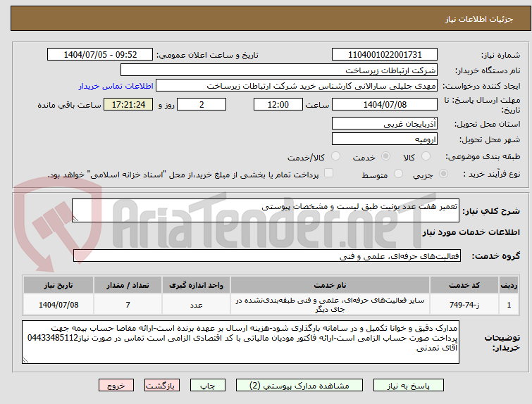Click the resize handle of description textarea
The image size is (532, 404).
[x=75, y=219]
